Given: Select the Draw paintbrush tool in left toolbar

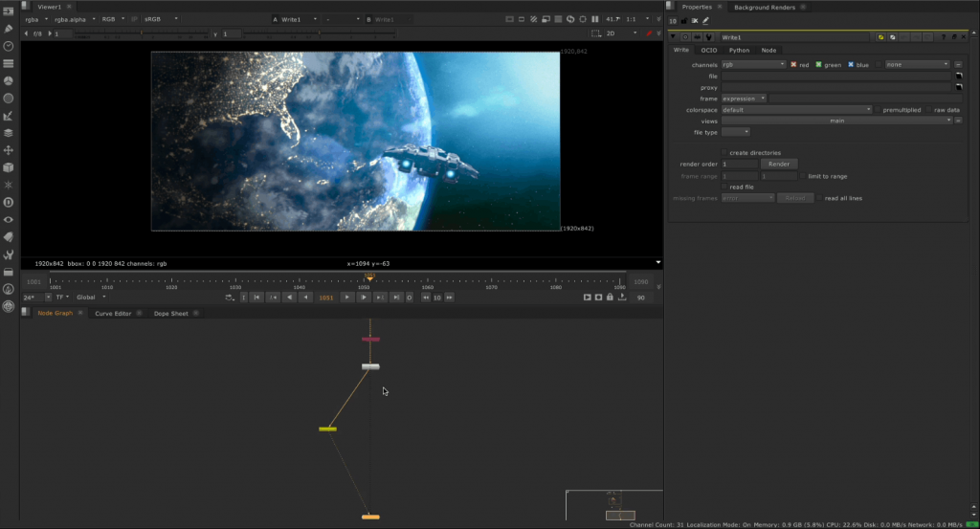Looking at the screenshot, I should (9, 30).
